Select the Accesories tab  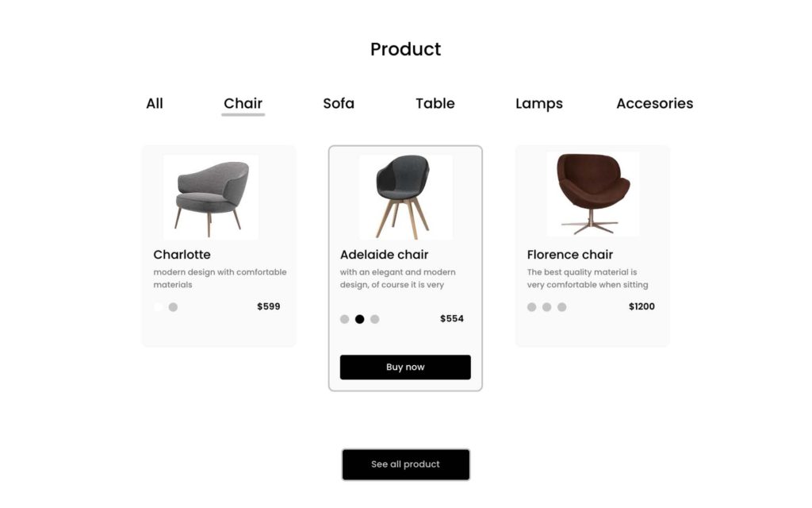click(654, 103)
